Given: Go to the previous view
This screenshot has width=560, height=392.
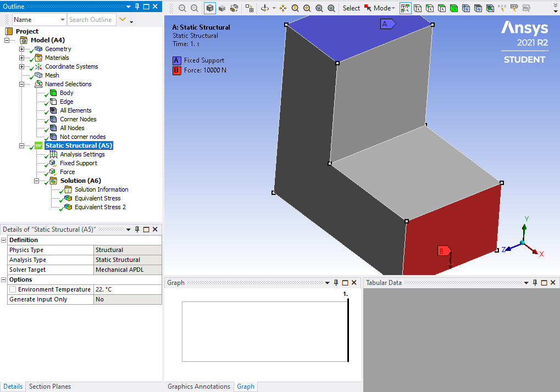Looking at the screenshot, I should coord(182,8).
